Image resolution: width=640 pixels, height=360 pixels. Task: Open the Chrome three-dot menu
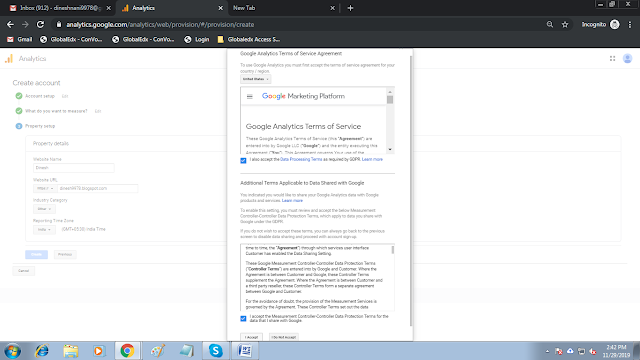click(x=630, y=24)
